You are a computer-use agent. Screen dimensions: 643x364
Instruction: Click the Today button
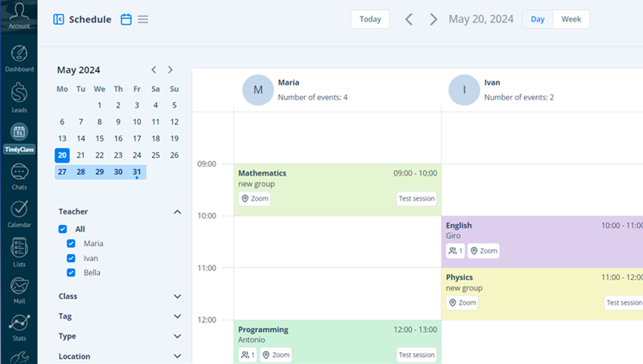[x=370, y=19]
